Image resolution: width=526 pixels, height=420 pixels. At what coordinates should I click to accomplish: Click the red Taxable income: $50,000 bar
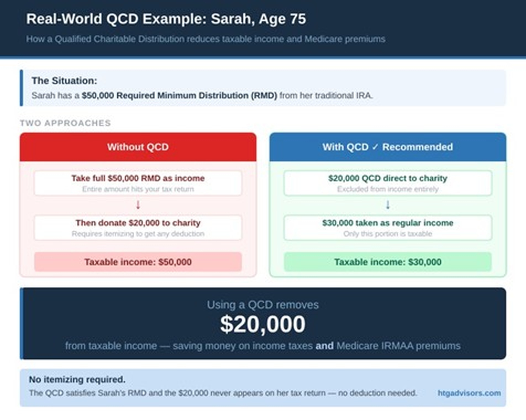coord(138,262)
